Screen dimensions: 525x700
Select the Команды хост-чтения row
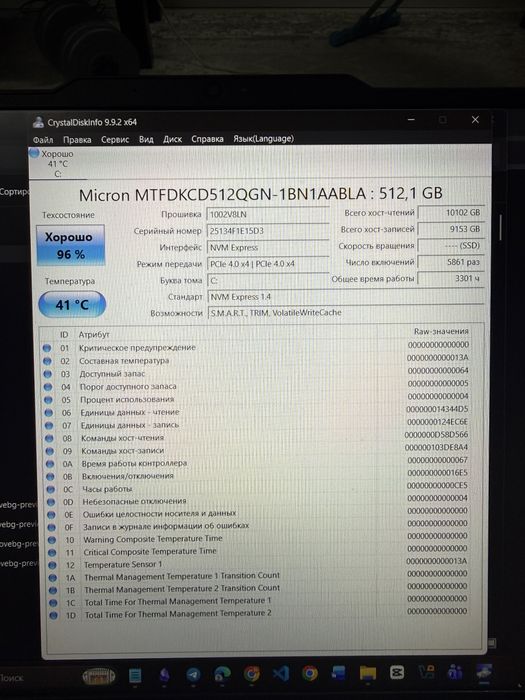point(257,438)
